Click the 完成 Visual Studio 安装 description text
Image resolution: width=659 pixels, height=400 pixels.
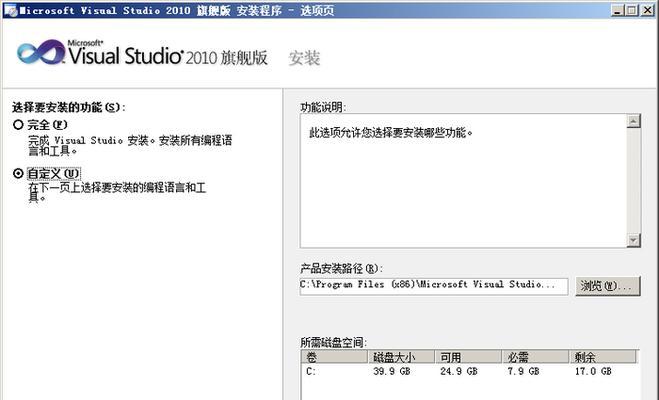tap(130, 145)
